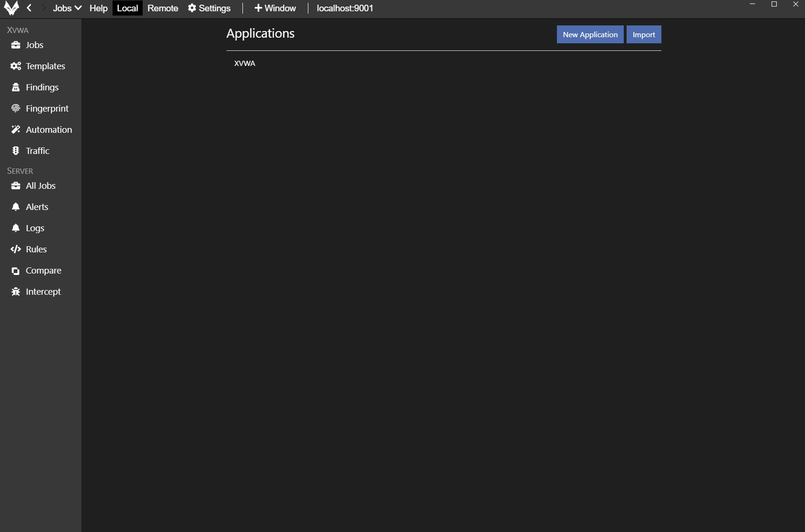
Task: Select the Local tab
Action: click(127, 8)
